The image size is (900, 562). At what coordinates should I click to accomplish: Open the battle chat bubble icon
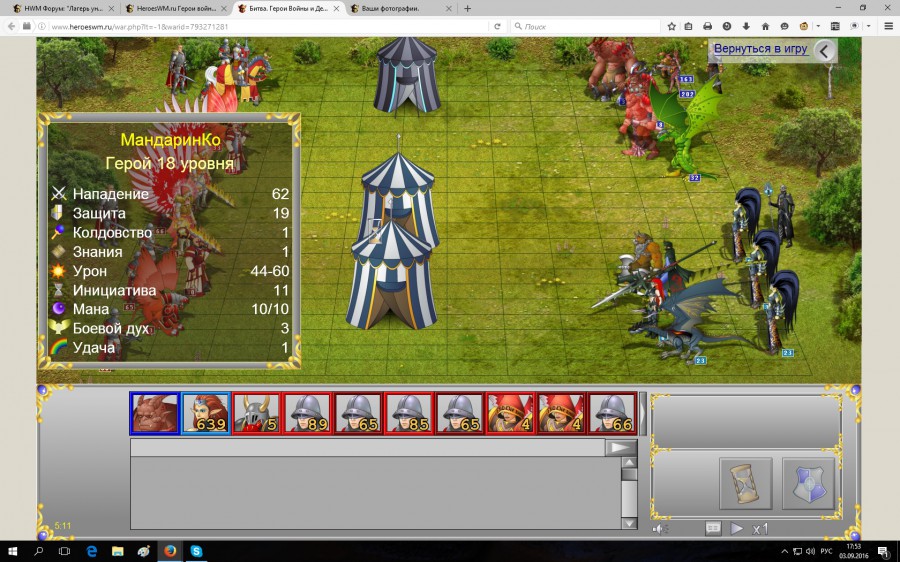[713, 528]
